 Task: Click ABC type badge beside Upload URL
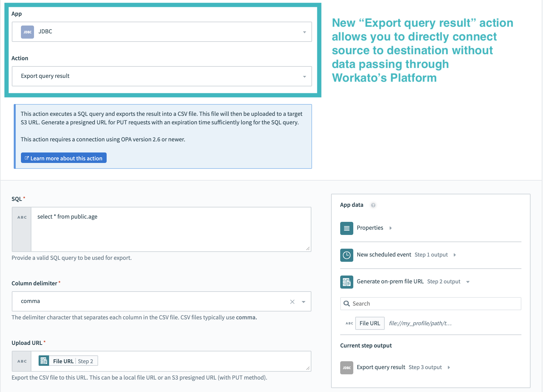[22, 361]
